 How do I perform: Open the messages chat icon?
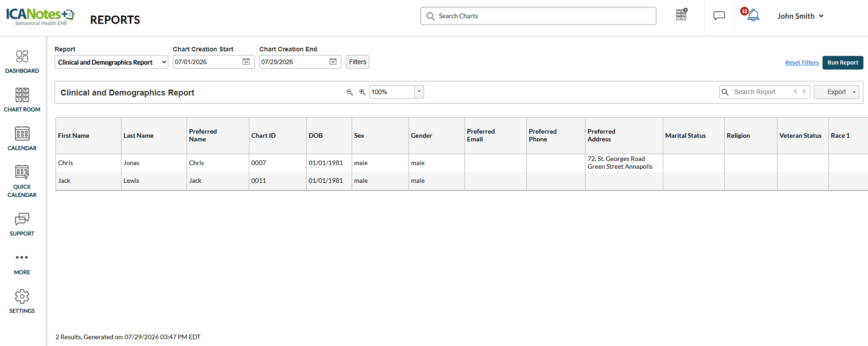[719, 16]
